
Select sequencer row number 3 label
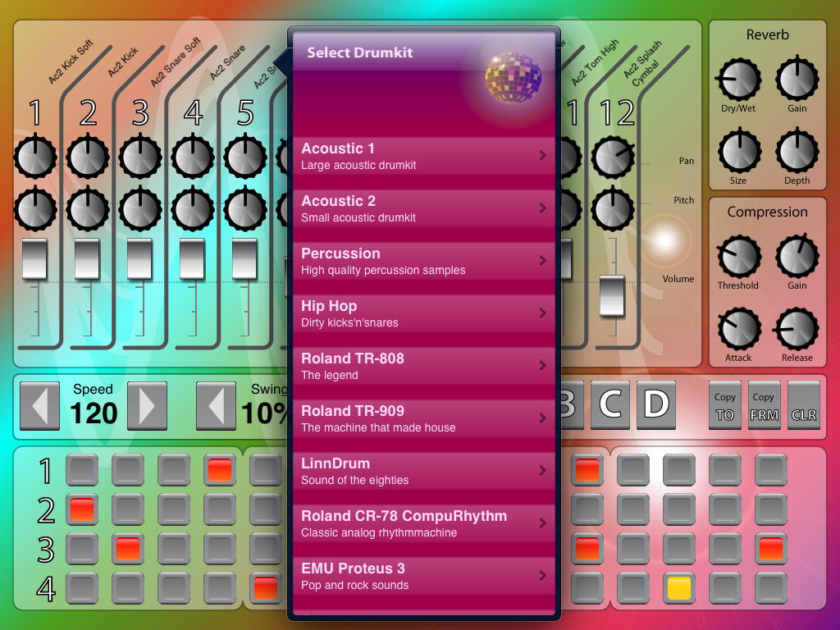click(x=46, y=550)
